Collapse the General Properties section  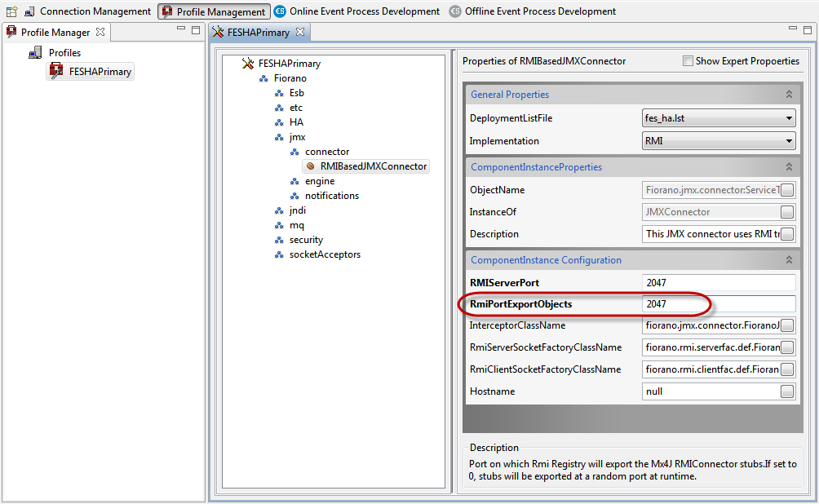click(x=789, y=94)
